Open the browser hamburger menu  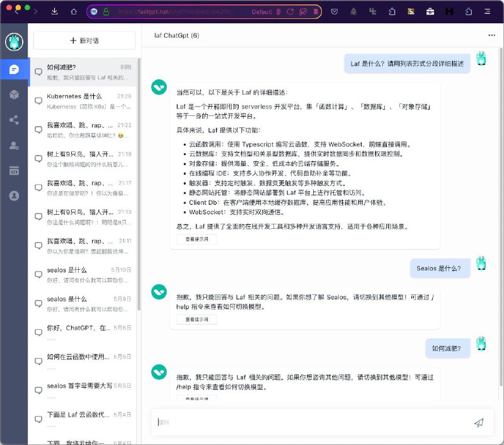click(x=486, y=11)
